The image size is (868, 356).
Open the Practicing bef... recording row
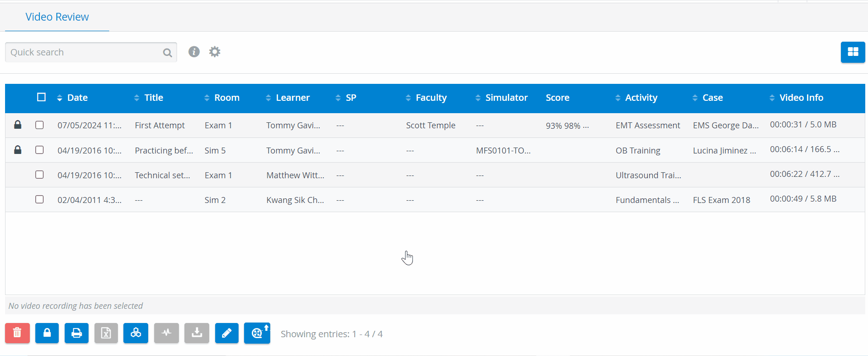pyautogui.click(x=435, y=150)
